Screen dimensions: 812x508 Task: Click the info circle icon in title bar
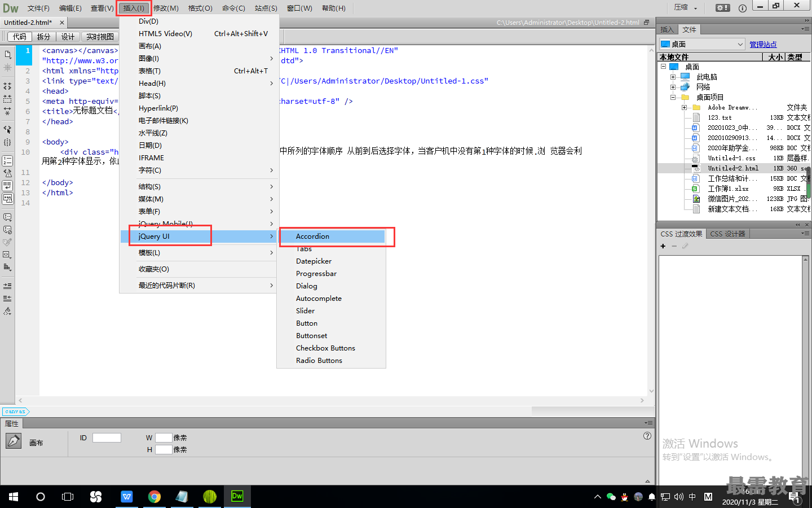point(743,8)
